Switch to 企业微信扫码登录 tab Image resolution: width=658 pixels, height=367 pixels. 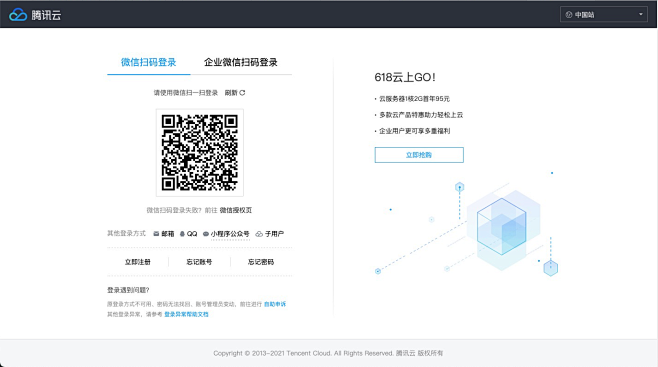pos(241,62)
